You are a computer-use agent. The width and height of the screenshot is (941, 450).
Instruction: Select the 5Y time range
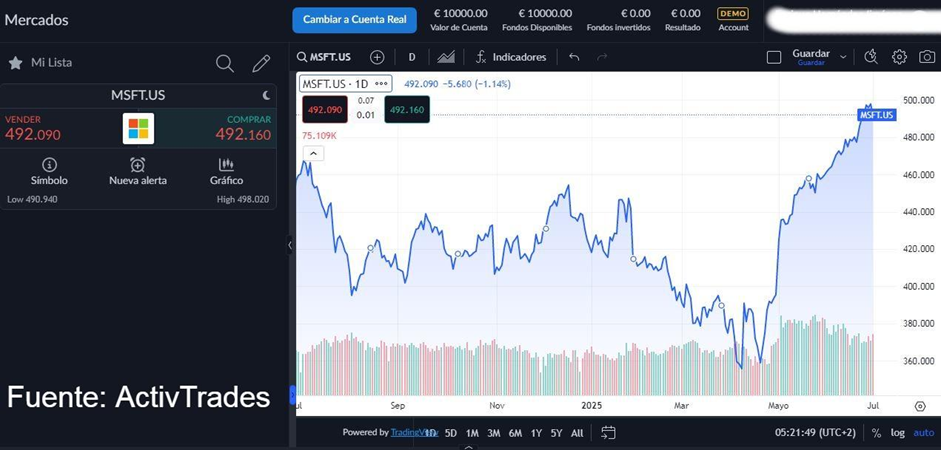556,433
